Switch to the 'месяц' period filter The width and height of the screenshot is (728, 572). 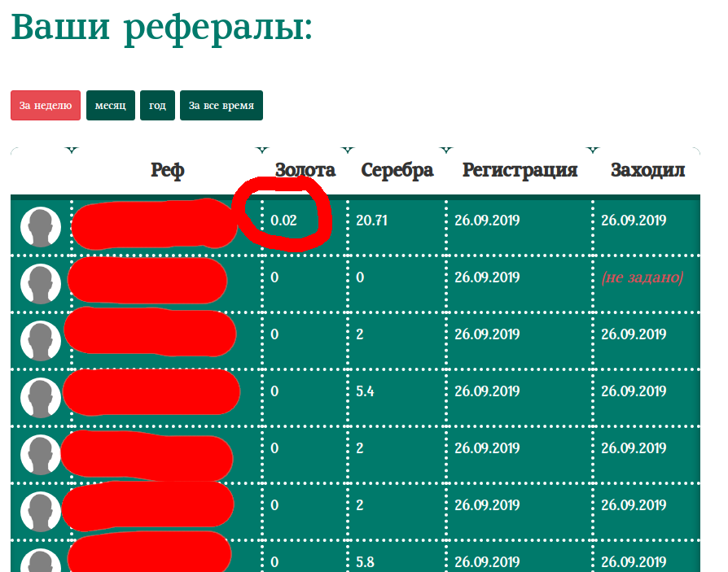coord(111,105)
